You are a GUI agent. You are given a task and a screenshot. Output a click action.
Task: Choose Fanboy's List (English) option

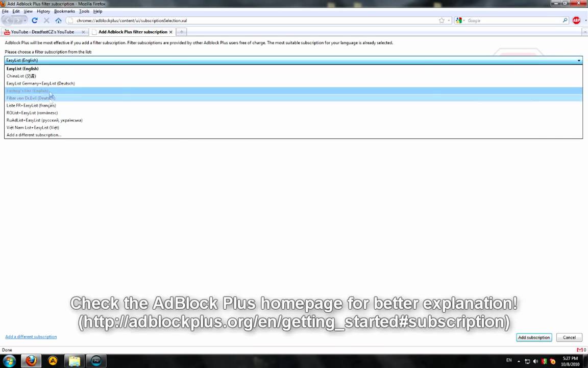[x=293, y=91]
